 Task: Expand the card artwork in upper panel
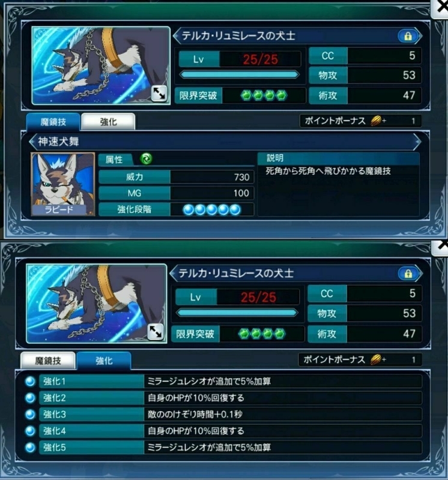[159, 93]
